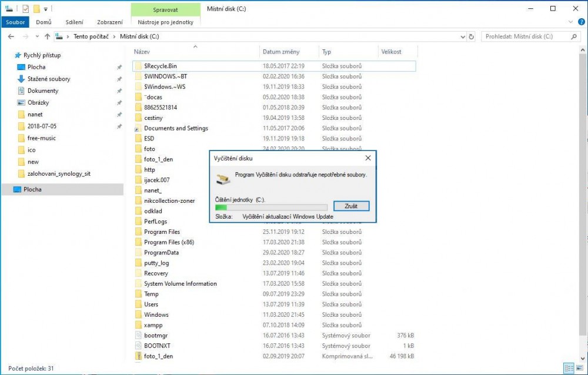Screen dimensions: 588x375
Task: Click the New folder icon in title bar
Action: [x=36, y=9]
